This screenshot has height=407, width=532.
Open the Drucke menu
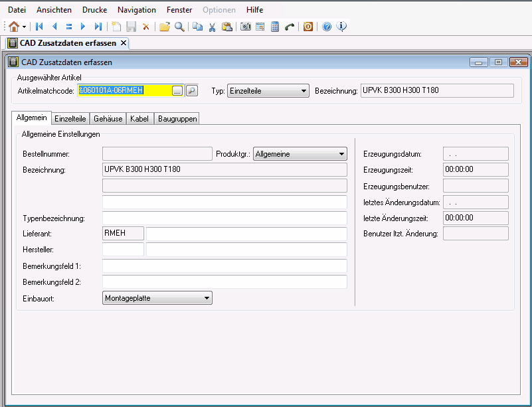click(95, 10)
